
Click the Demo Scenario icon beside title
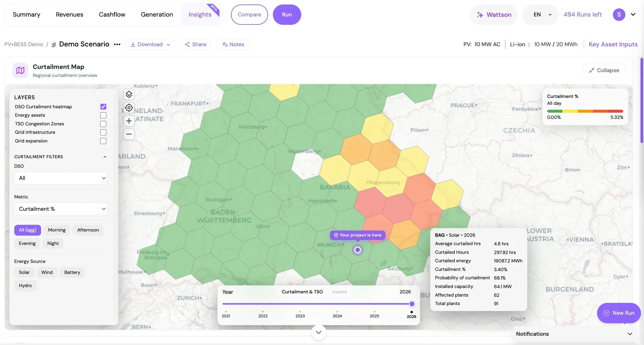coord(54,45)
